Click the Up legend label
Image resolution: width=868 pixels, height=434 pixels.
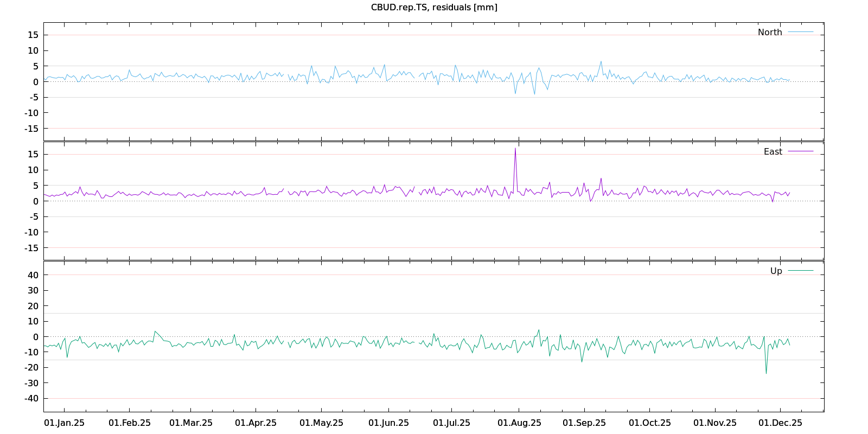776,271
